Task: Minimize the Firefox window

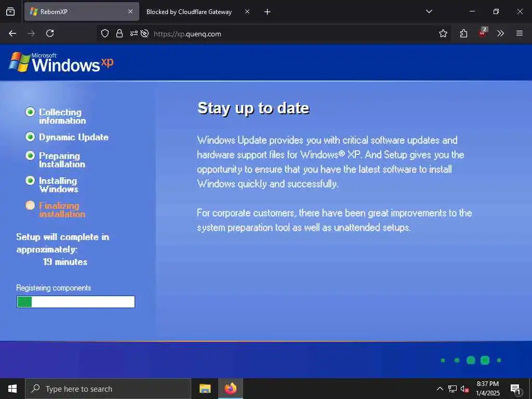Action: 472,11
